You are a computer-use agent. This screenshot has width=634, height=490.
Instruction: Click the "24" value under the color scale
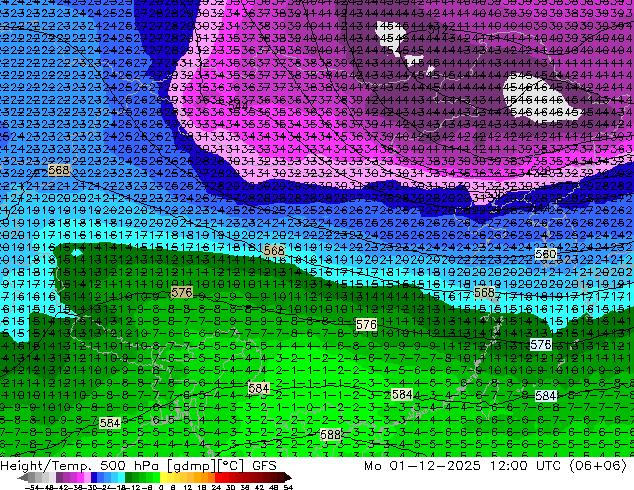(216, 487)
